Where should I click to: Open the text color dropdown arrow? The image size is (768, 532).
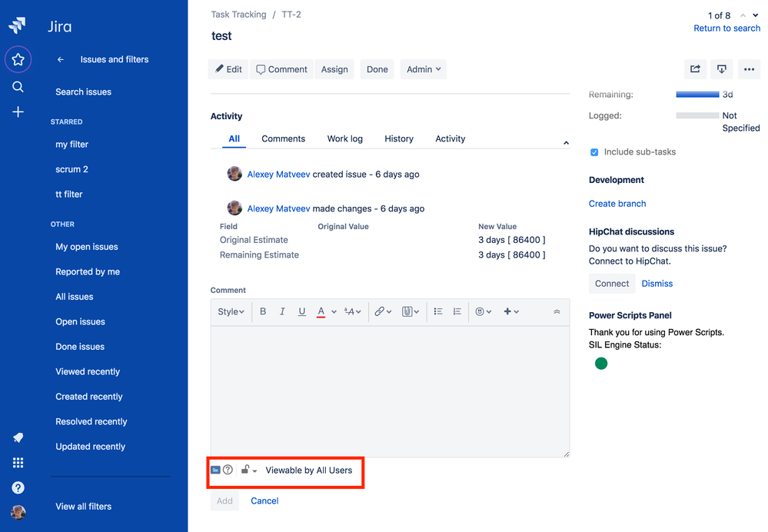coord(334,311)
